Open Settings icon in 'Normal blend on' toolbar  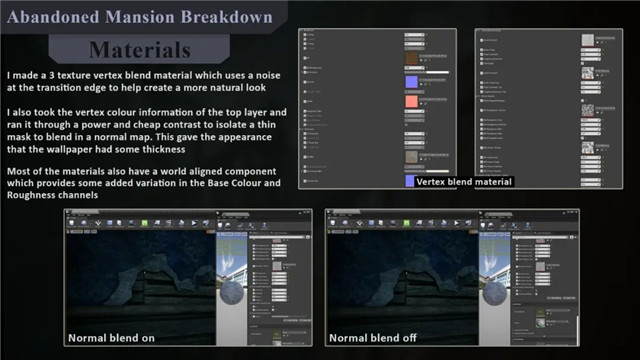[x=131, y=223]
